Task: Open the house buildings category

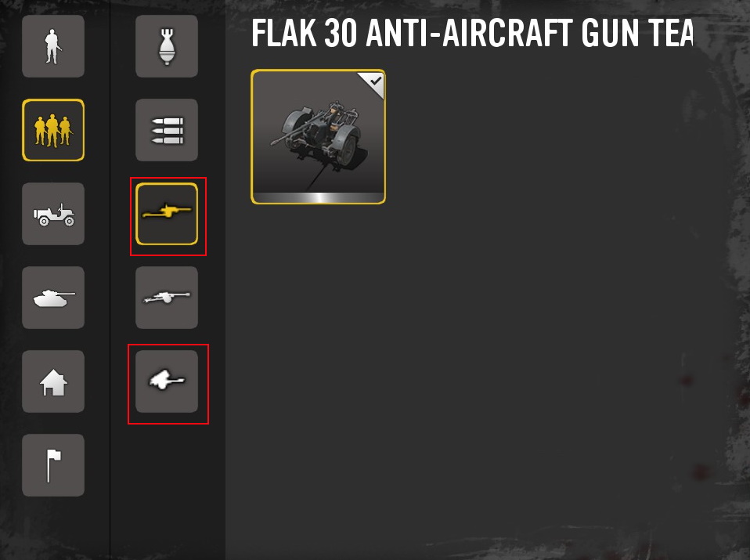Action: pyautogui.click(x=53, y=381)
